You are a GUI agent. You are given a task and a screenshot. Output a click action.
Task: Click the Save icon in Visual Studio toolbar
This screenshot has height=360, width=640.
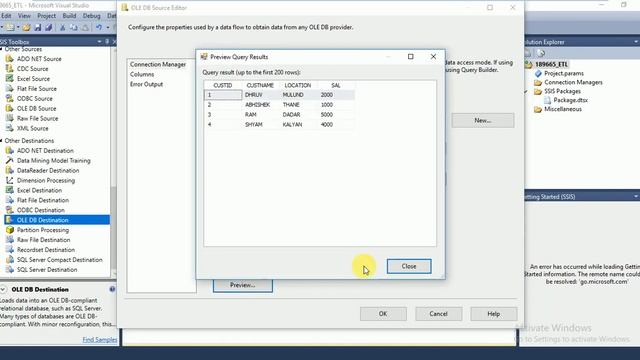[38, 28]
